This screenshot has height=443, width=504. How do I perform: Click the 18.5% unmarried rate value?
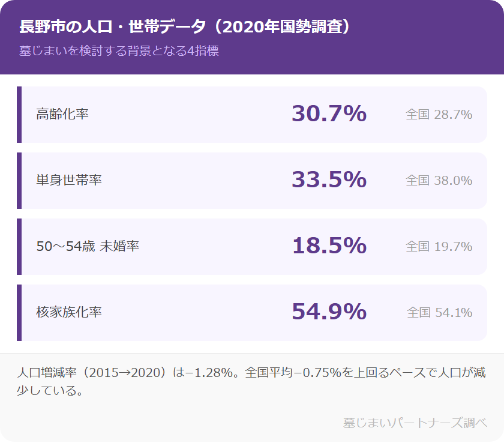click(329, 246)
